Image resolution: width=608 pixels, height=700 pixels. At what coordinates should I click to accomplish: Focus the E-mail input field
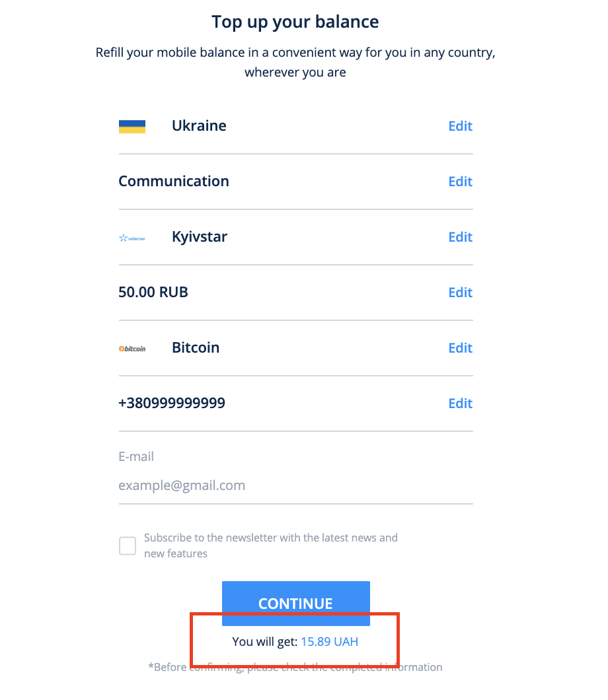(295, 485)
